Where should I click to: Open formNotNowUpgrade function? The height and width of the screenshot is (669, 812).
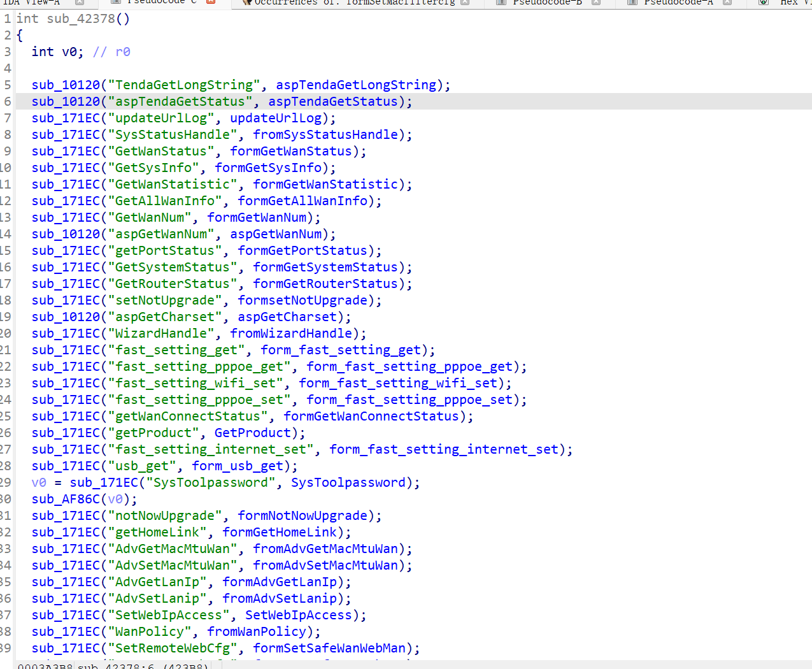click(x=303, y=515)
